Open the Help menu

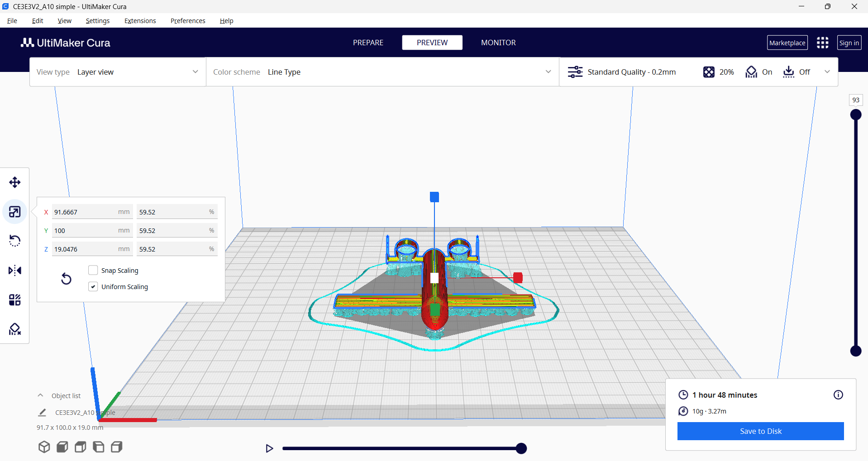point(226,21)
